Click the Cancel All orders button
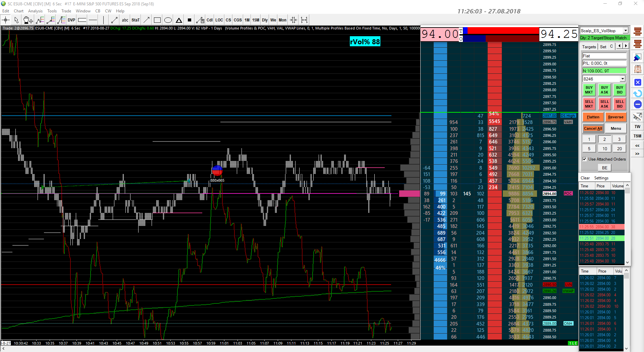Screen dimensions: 644x352 click(593, 128)
